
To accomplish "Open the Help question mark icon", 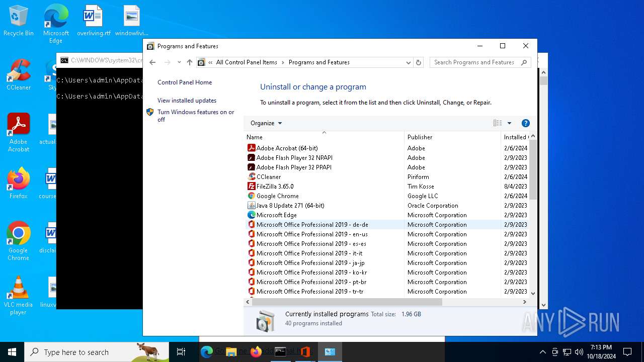I will (526, 123).
